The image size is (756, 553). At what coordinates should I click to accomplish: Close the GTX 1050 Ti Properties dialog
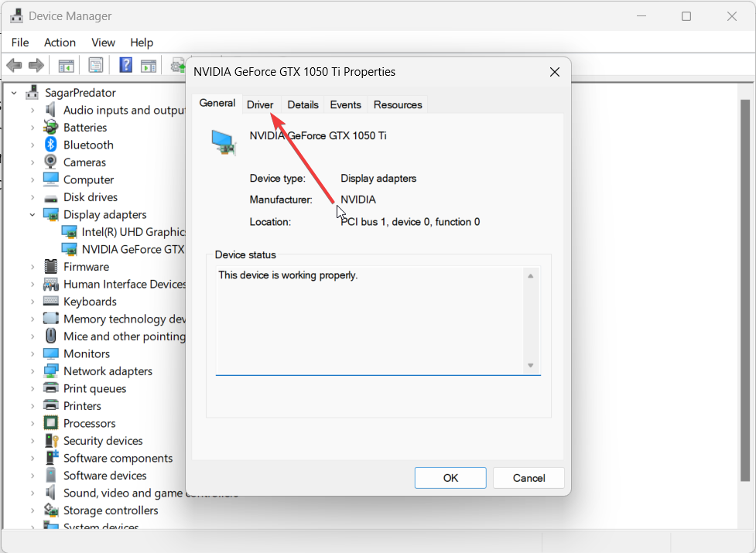tap(555, 72)
